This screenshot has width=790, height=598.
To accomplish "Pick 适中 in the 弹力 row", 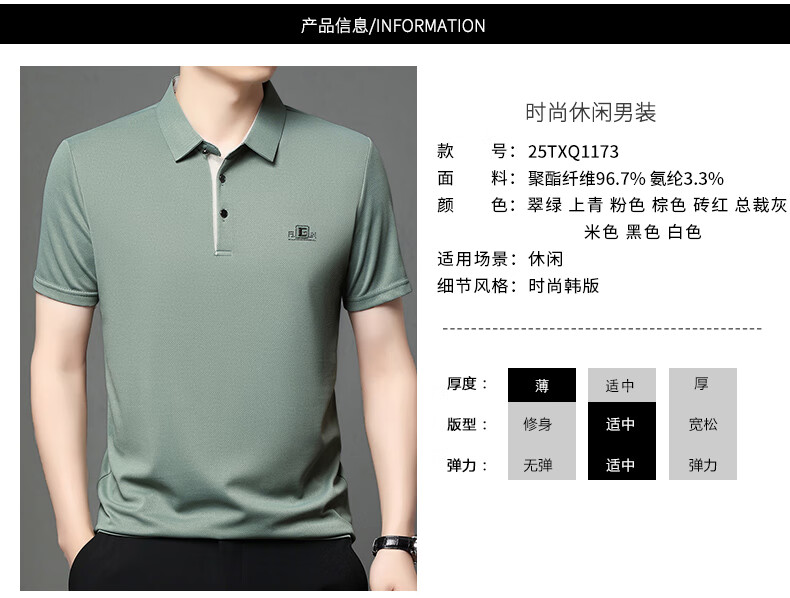I will pyautogui.click(x=622, y=463).
